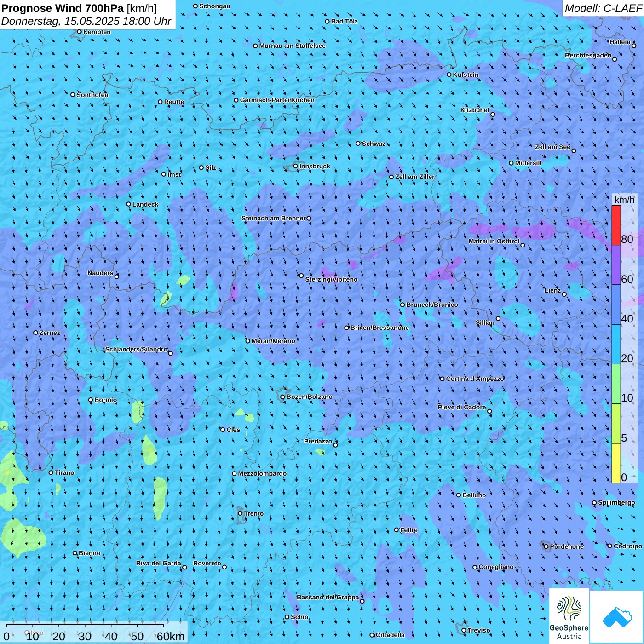The width and height of the screenshot is (644, 644).
Task: Click the green 10 km/h legend segment
Action: [616, 384]
